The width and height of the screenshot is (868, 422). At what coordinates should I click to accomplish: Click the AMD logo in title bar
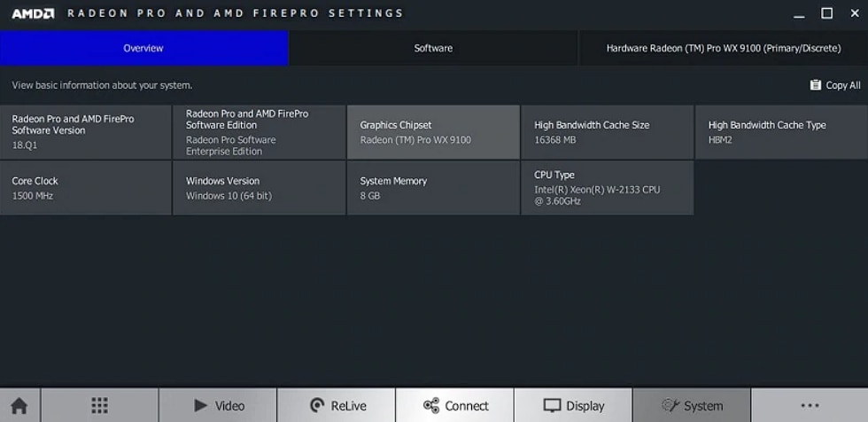33,13
